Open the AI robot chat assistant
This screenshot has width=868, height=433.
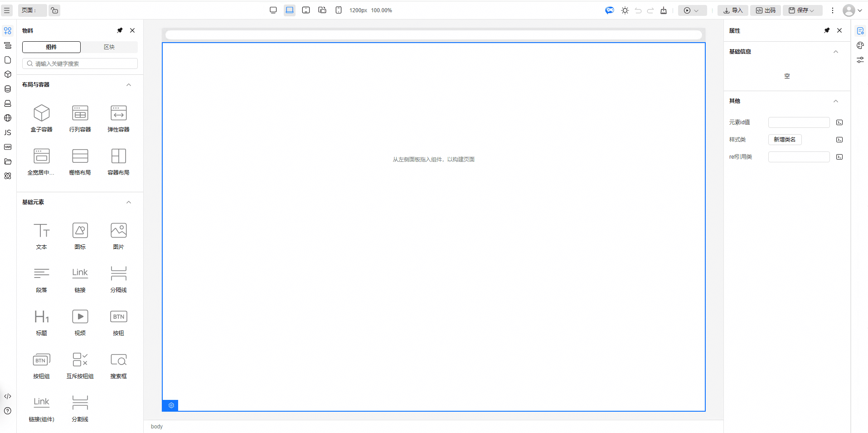pos(610,10)
